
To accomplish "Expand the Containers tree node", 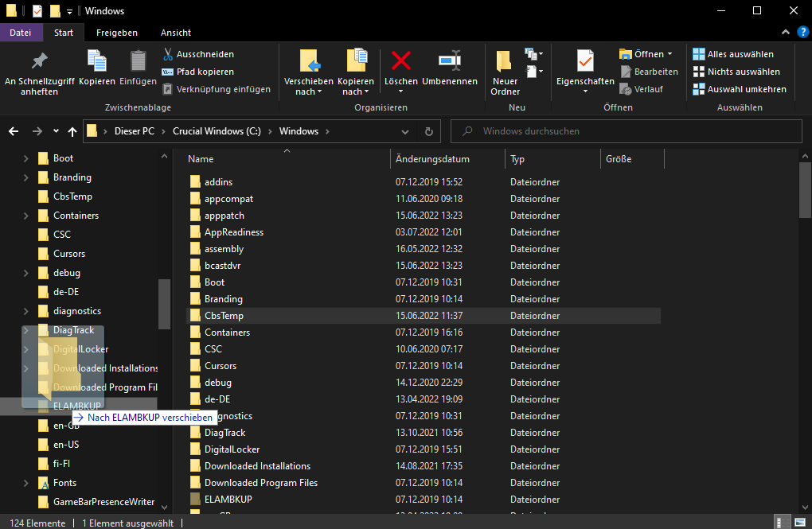I will pos(26,216).
